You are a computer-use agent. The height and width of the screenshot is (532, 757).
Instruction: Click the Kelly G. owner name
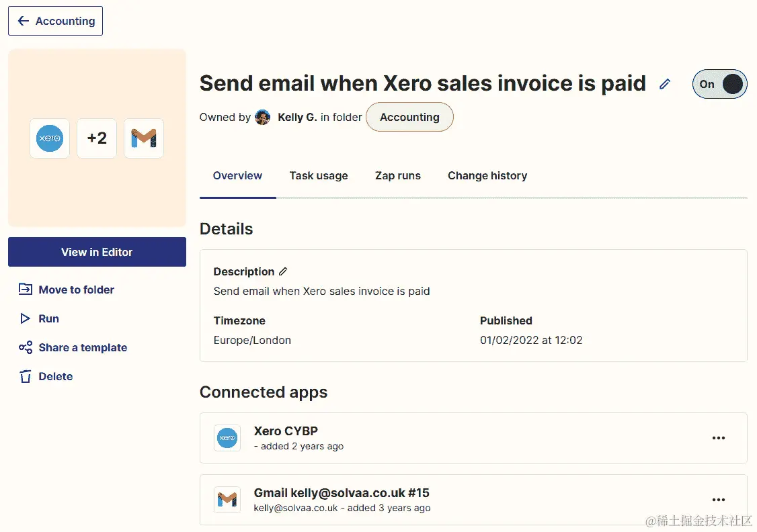pos(297,117)
